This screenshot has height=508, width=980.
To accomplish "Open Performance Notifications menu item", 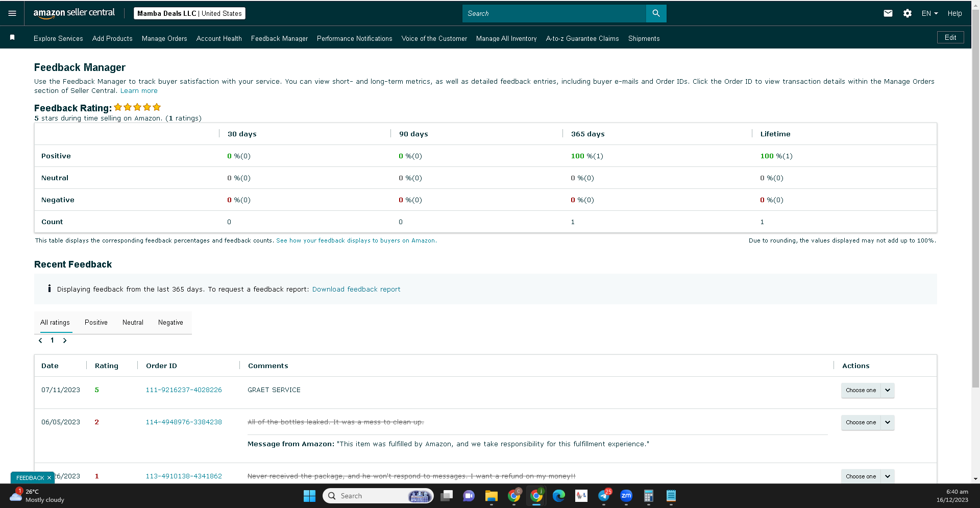I will [354, 38].
